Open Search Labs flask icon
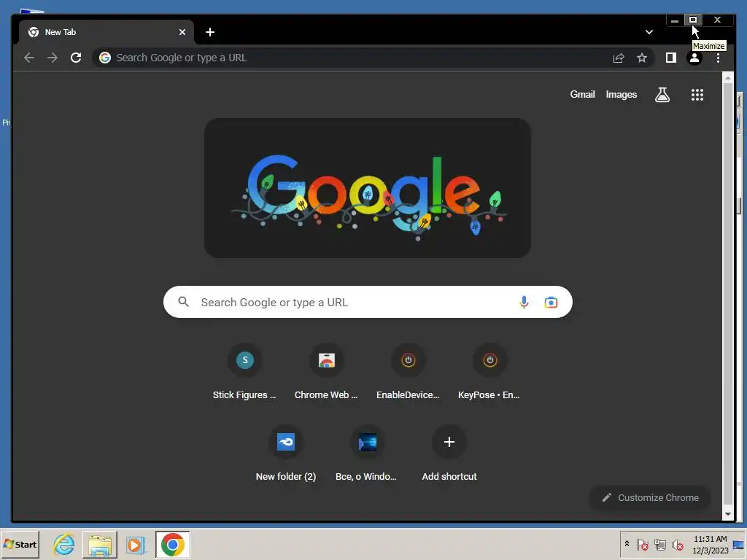The width and height of the screenshot is (747, 560). [662, 95]
